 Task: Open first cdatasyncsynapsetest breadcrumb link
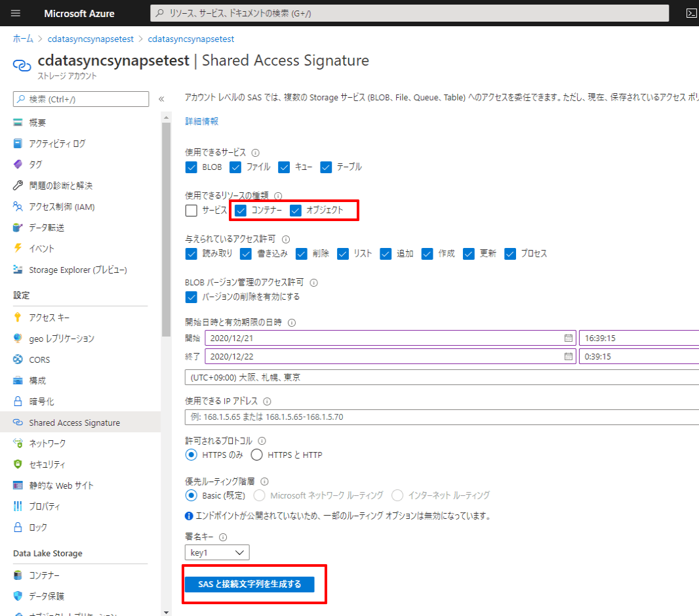90,39
